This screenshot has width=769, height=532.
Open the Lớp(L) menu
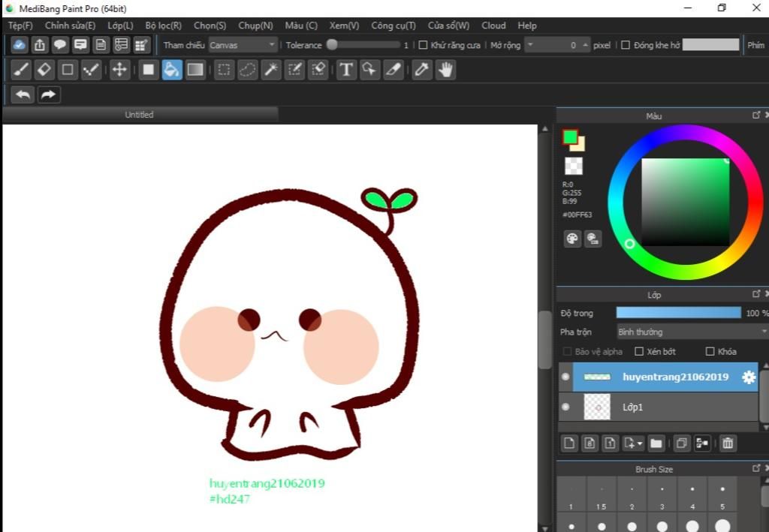click(x=120, y=26)
